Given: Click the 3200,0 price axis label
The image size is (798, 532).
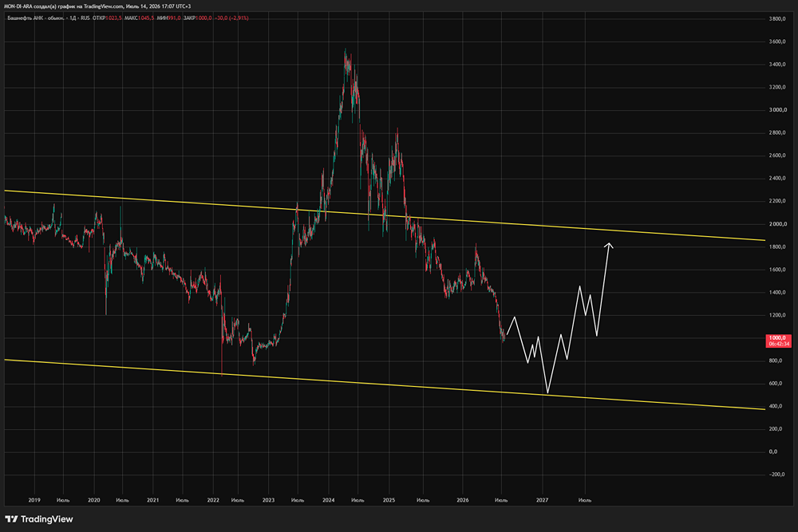Looking at the screenshot, I should 777,88.
